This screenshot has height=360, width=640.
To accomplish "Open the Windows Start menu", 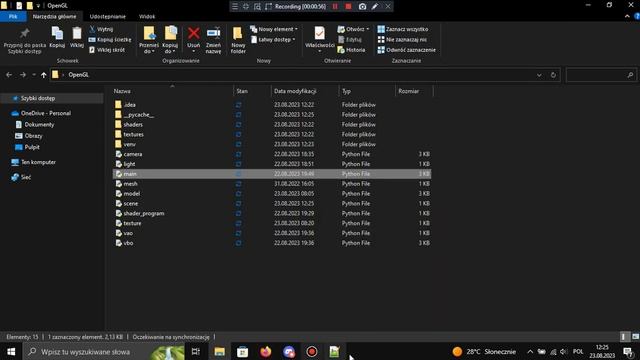I will coord(11,351).
